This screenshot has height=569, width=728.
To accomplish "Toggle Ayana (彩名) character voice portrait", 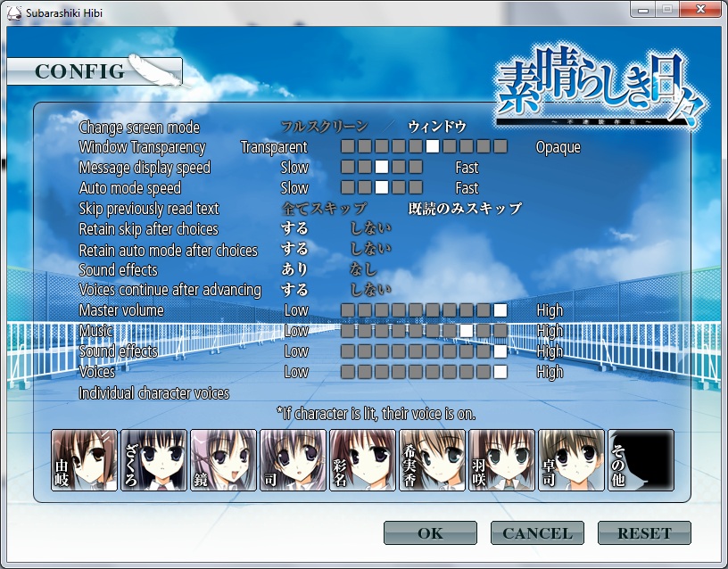I will 362,460.
